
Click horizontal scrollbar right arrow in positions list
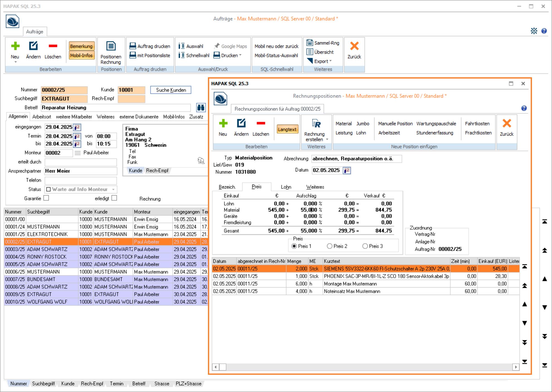pyautogui.click(x=516, y=367)
